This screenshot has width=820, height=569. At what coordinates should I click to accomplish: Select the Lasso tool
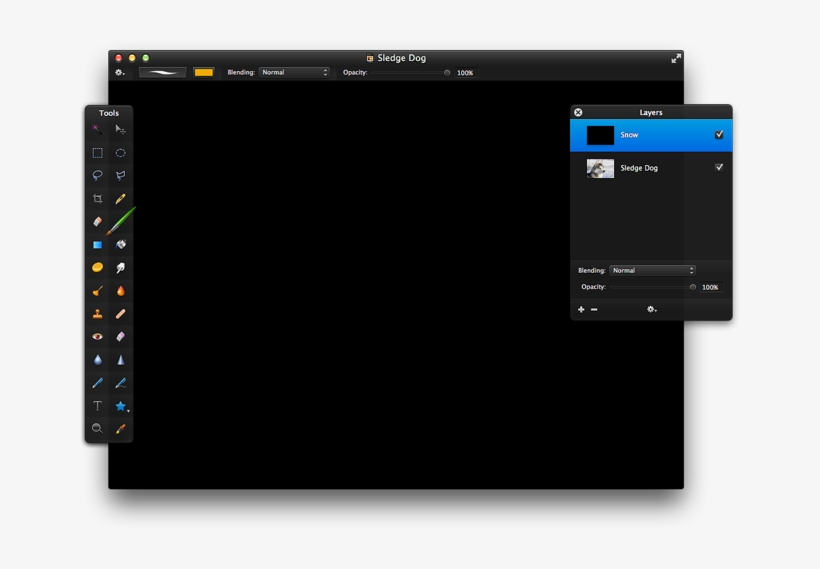click(97, 175)
